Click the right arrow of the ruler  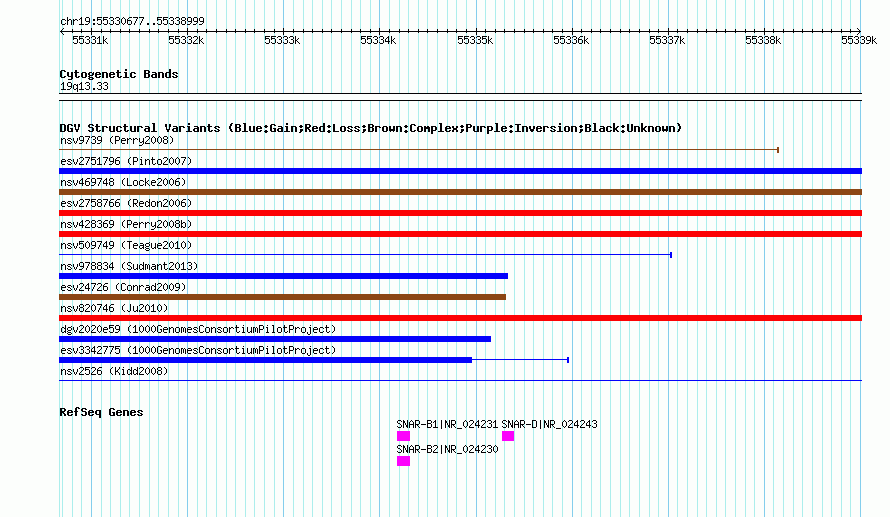[x=859, y=32]
